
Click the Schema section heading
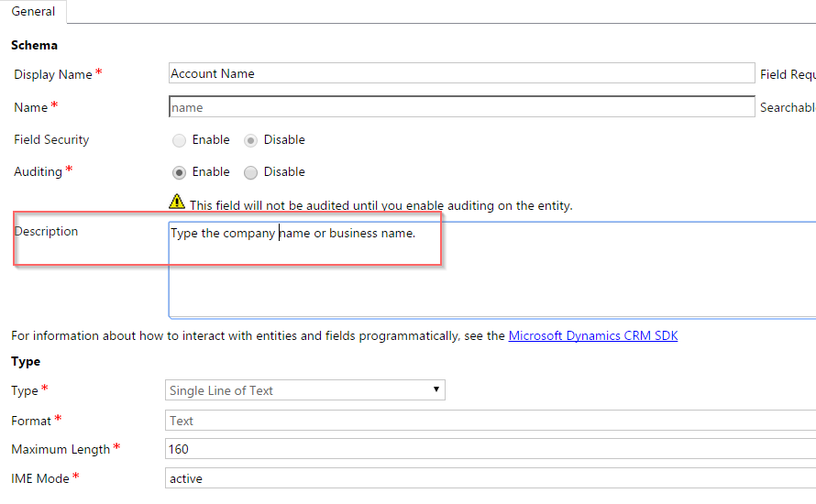34,45
